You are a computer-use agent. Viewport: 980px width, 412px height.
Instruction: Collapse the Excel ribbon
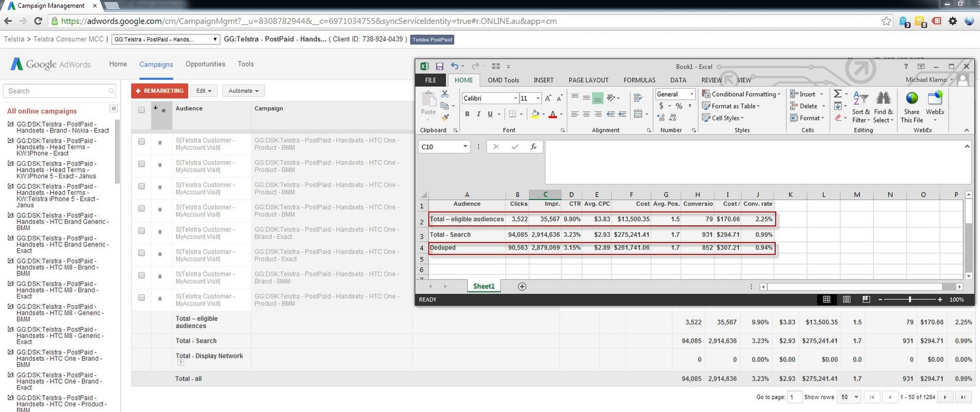pyautogui.click(x=966, y=130)
